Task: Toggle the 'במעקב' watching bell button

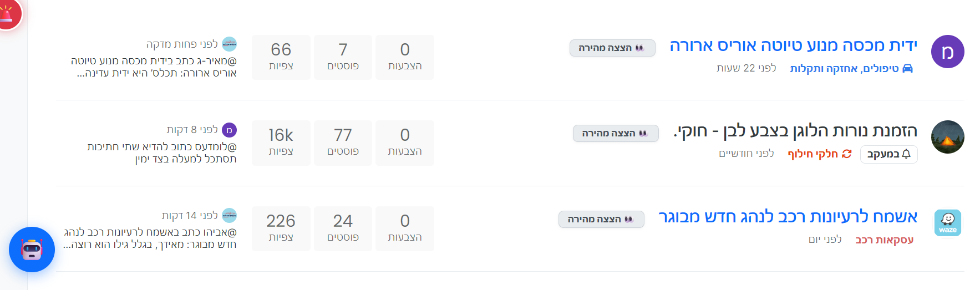Action: coord(888,154)
